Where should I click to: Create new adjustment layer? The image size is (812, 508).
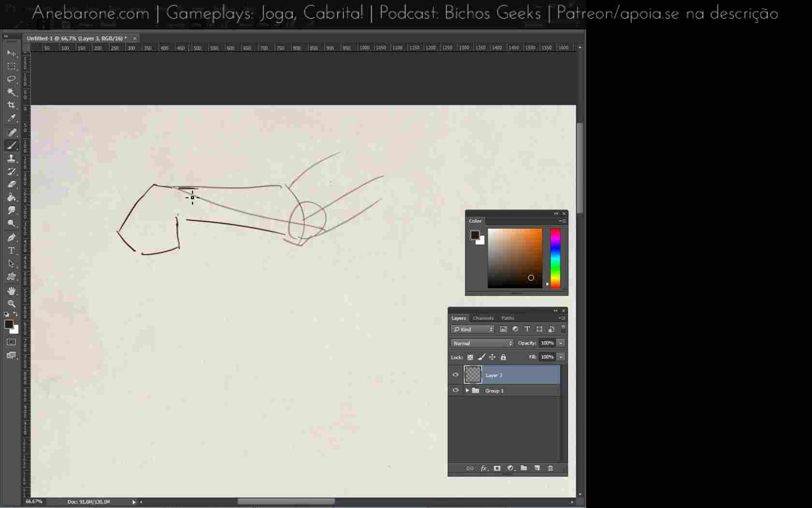510,468
